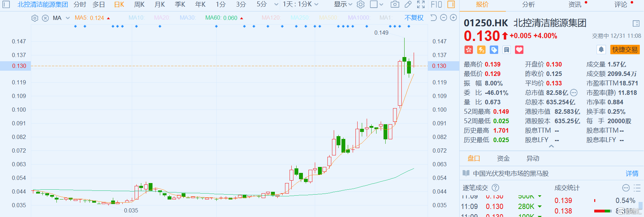644x217 pixels.
Task: Toggle the left sidebar panel
Action: tap(6, 5)
